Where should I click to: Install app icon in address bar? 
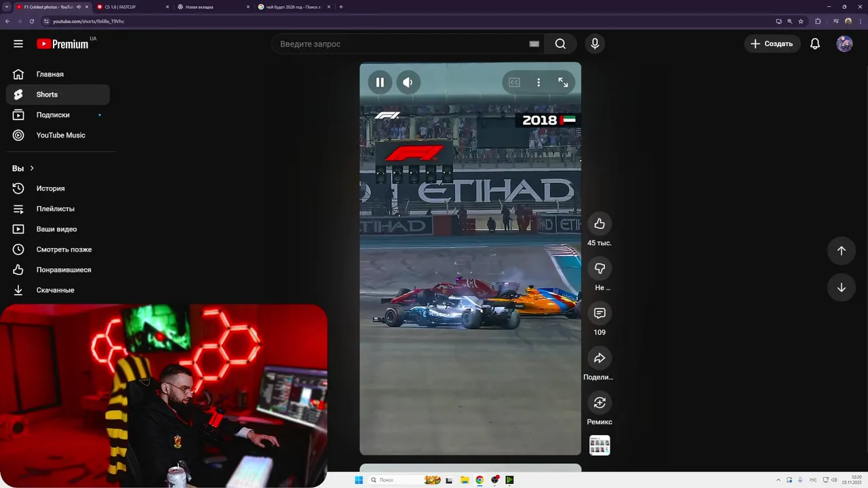pos(778,21)
